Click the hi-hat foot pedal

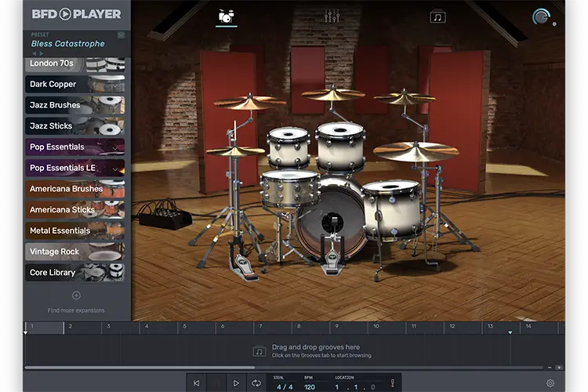coord(244,267)
